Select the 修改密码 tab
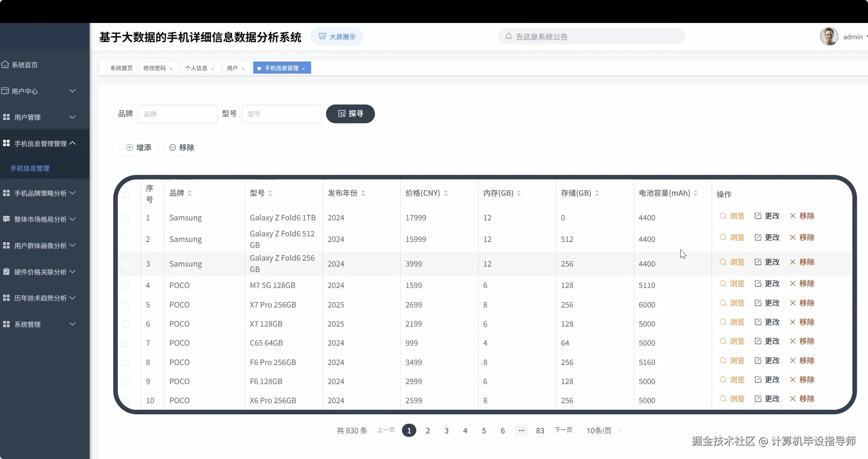 (155, 68)
